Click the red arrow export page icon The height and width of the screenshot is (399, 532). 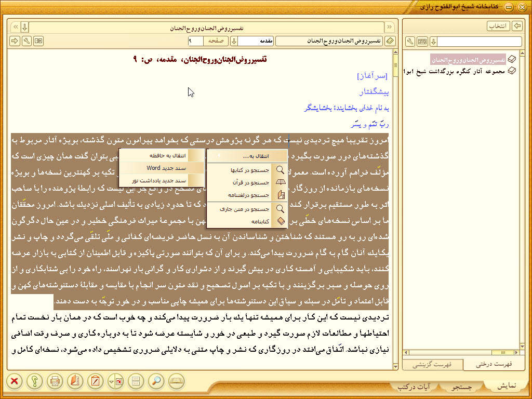[x=118, y=381]
